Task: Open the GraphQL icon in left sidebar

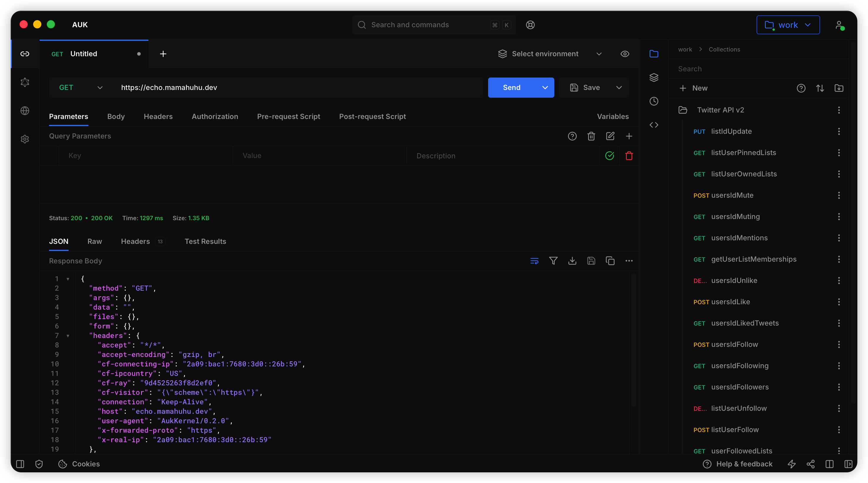Action: [25, 82]
